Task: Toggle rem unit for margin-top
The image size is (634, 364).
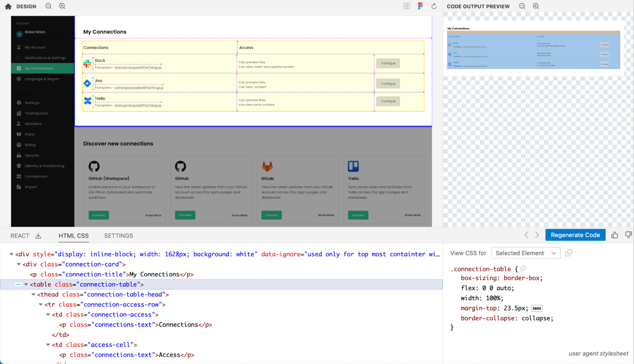Action: 537,308
